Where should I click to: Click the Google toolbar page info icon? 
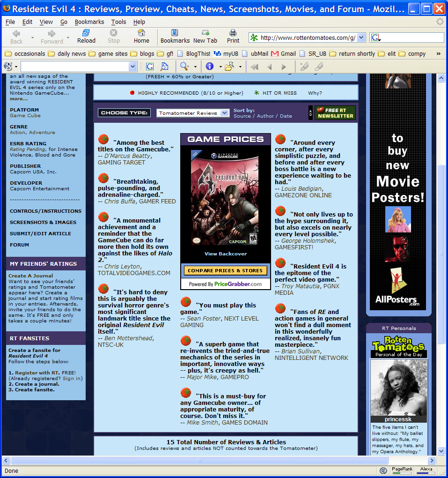[x=210, y=67]
